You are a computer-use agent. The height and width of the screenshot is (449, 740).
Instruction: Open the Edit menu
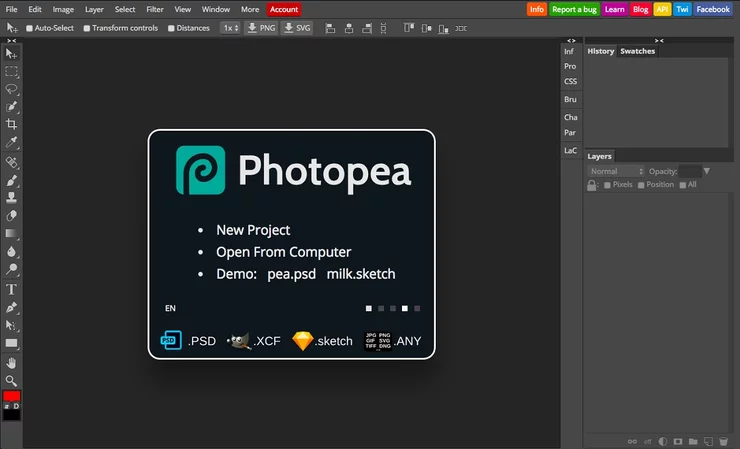tap(35, 9)
